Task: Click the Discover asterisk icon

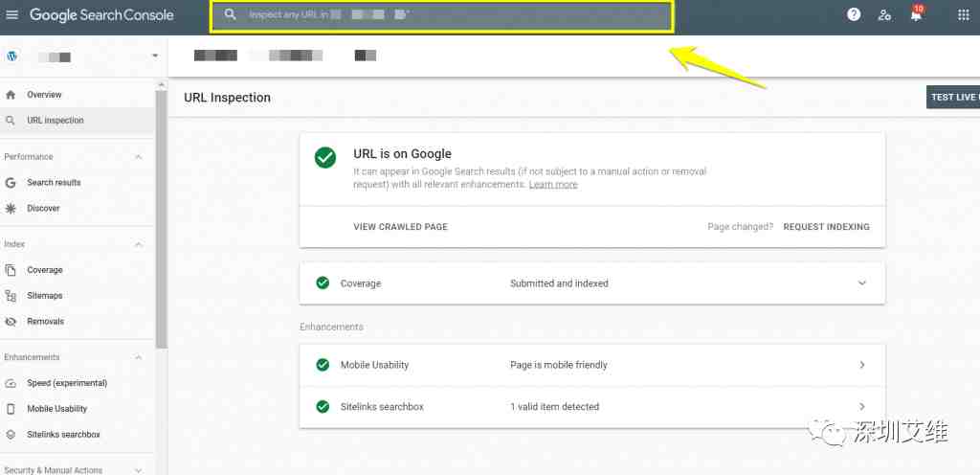Action: [10, 208]
